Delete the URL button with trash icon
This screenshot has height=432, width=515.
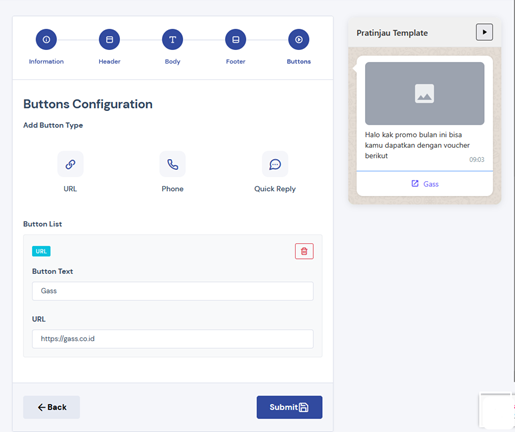coord(304,251)
